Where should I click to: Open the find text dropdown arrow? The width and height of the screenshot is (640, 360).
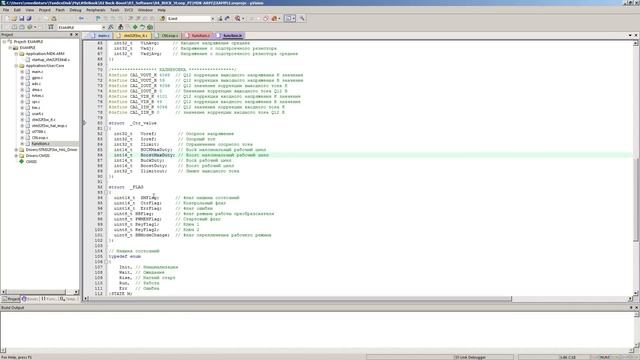(212, 19)
